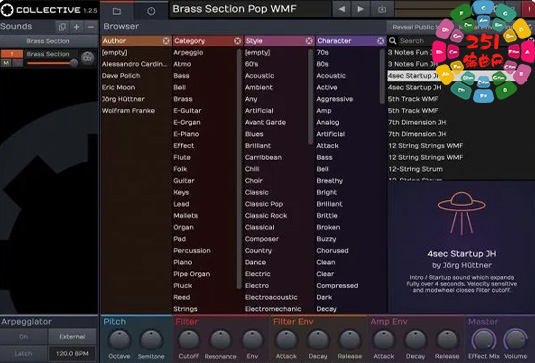Toggle the M mute button on Brass Section layer
This screenshot has height=363, width=535.
point(6,63)
